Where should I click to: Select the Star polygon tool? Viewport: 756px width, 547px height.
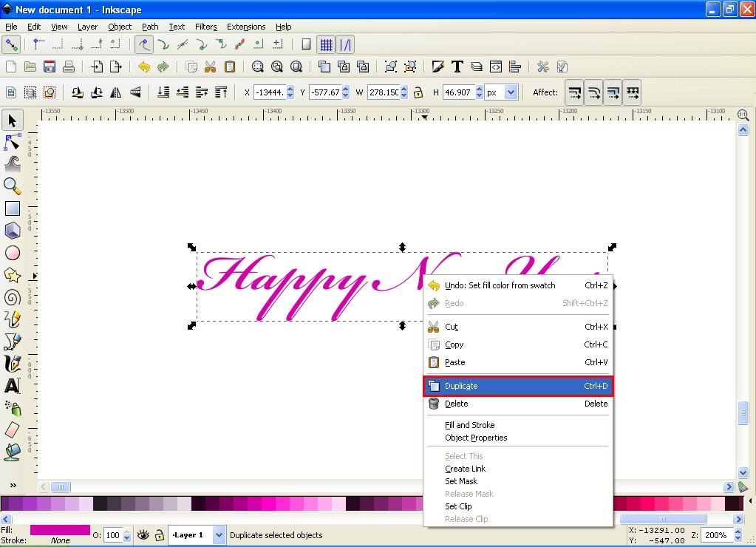(x=12, y=275)
